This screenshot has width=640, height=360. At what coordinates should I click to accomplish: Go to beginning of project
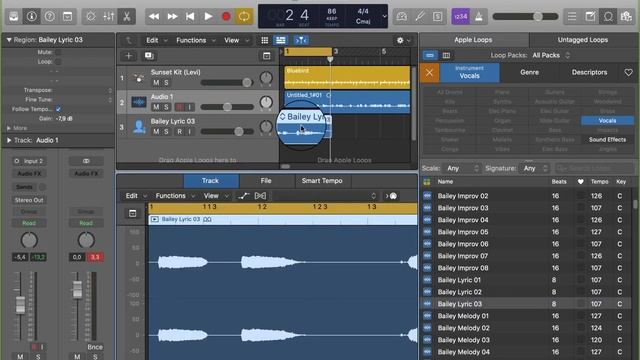(190, 16)
